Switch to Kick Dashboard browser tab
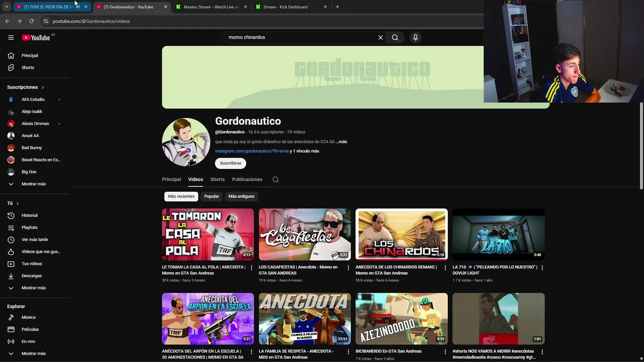This screenshot has width=644, height=362. 291,7
